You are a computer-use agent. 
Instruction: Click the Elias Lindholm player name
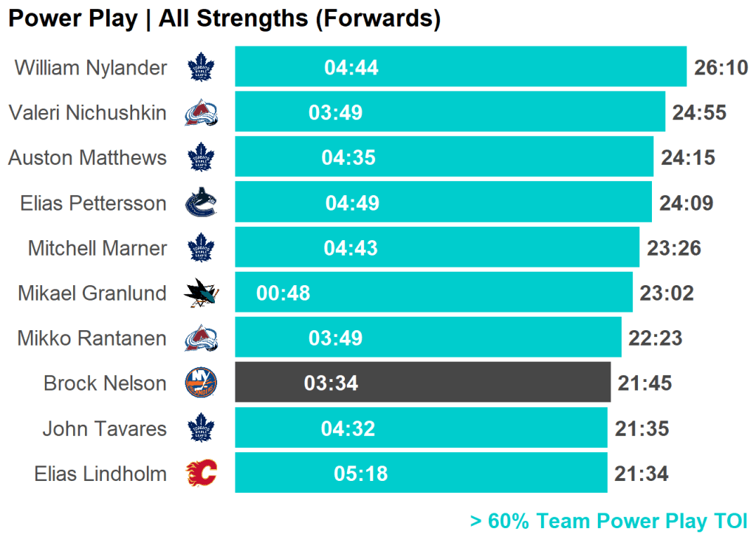[x=100, y=474]
